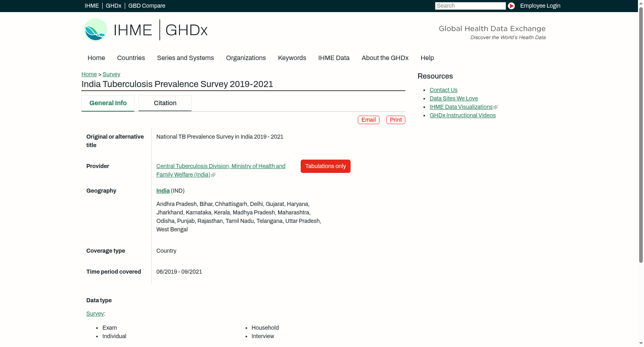Image resolution: width=644 pixels, height=347 pixels.
Task: Submit search with the red arrow button
Action: [x=511, y=6]
